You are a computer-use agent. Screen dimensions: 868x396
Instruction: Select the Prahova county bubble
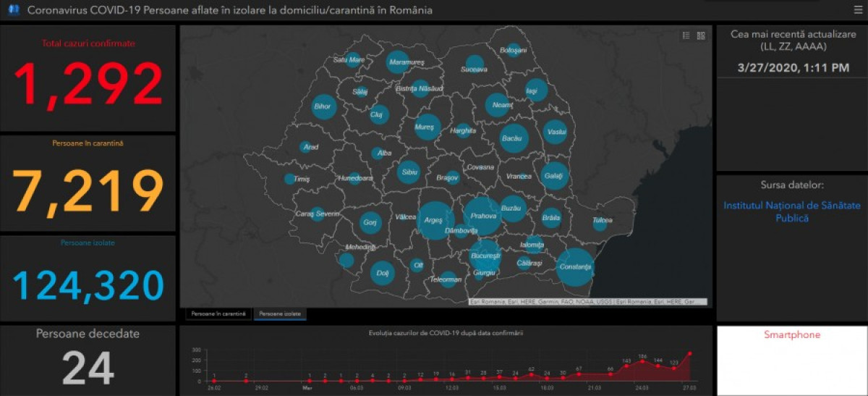click(x=482, y=216)
